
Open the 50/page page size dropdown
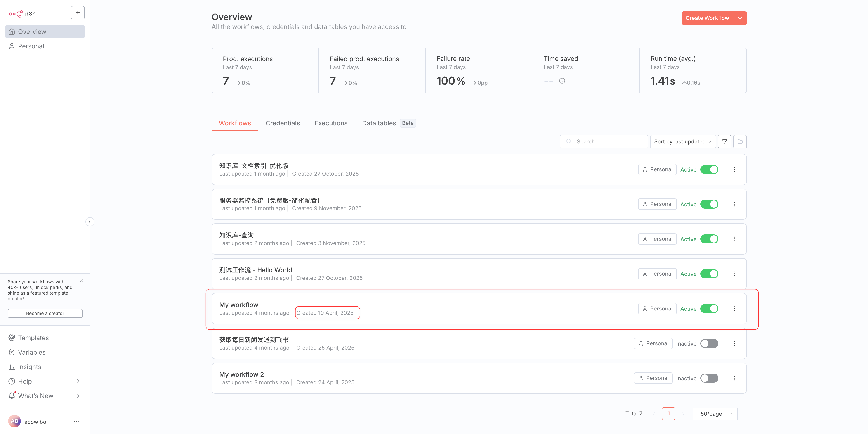point(715,414)
